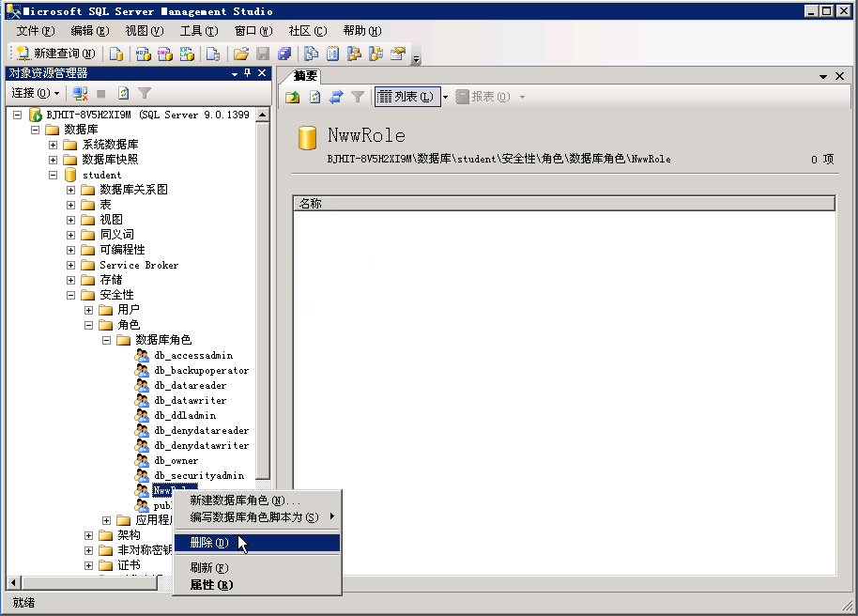
Task: Close the 对象资源管理器 panel
Action: point(262,73)
